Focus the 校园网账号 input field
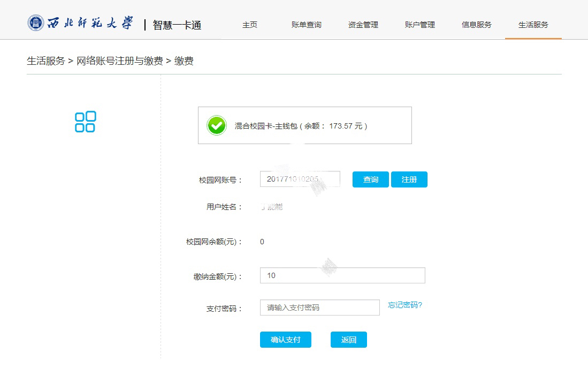This screenshot has height=375, width=588. (x=300, y=179)
